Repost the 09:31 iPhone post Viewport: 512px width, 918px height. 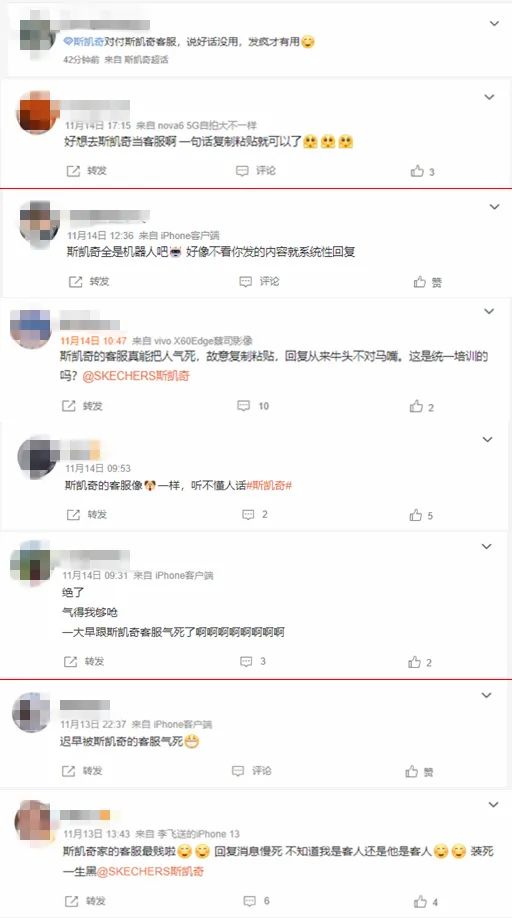(84, 662)
